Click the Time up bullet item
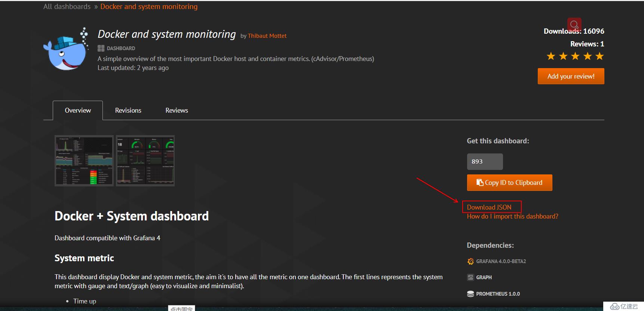 (85, 301)
